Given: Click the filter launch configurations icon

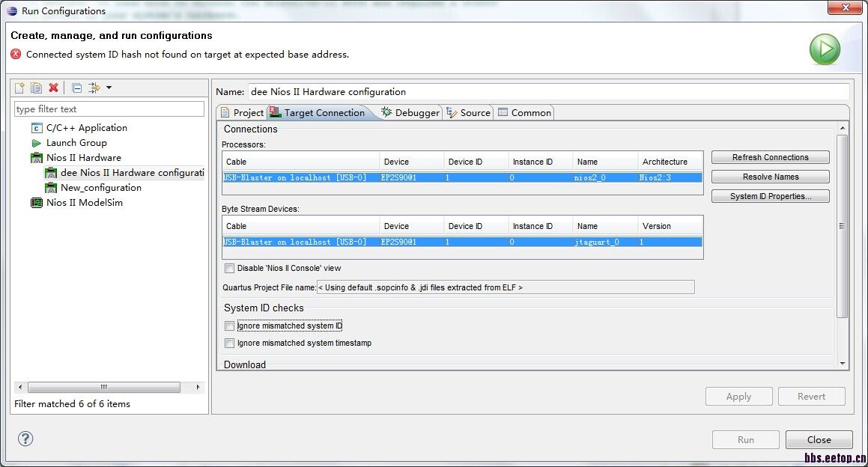Looking at the screenshot, I should click(x=94, y=88).
